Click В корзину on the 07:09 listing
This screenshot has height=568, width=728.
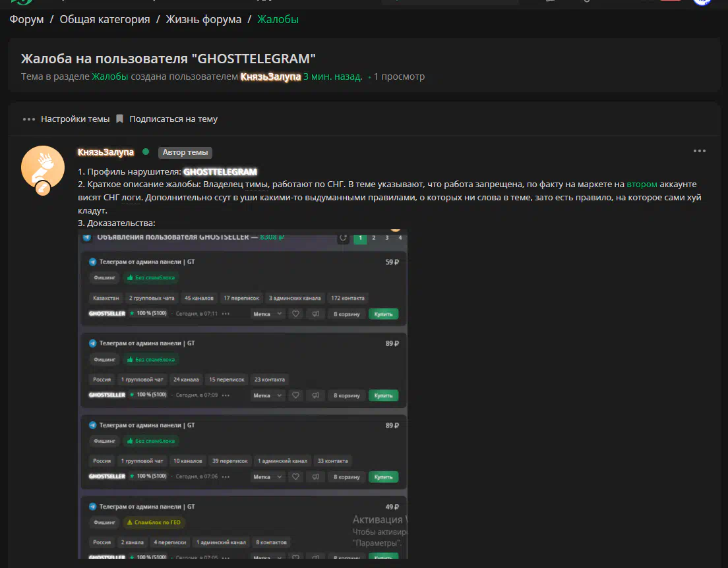(x=346, y=395)
